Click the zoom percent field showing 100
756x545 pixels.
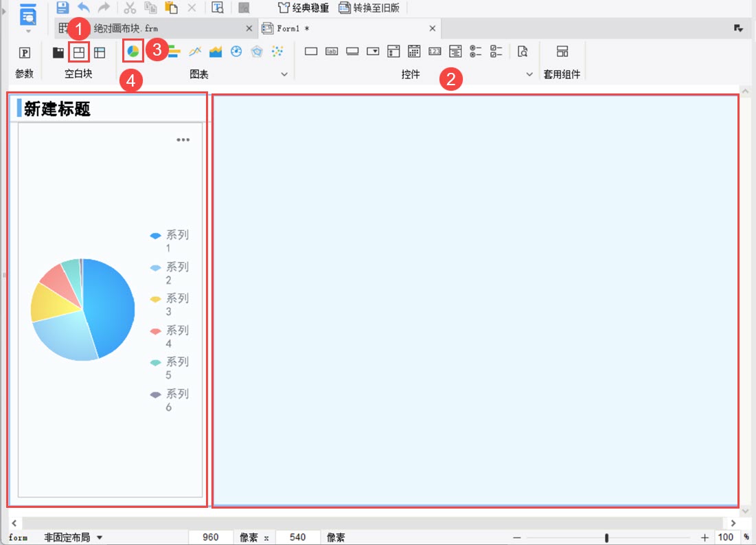[726, 537]
